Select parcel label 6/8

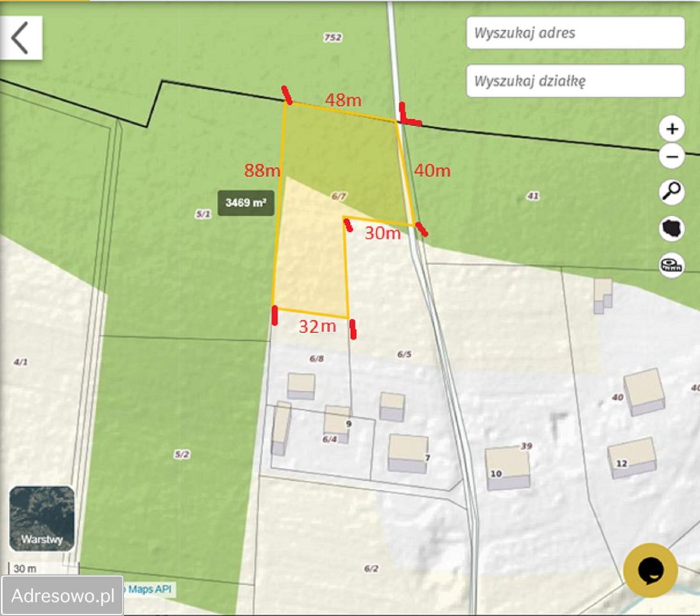point(316,359)
